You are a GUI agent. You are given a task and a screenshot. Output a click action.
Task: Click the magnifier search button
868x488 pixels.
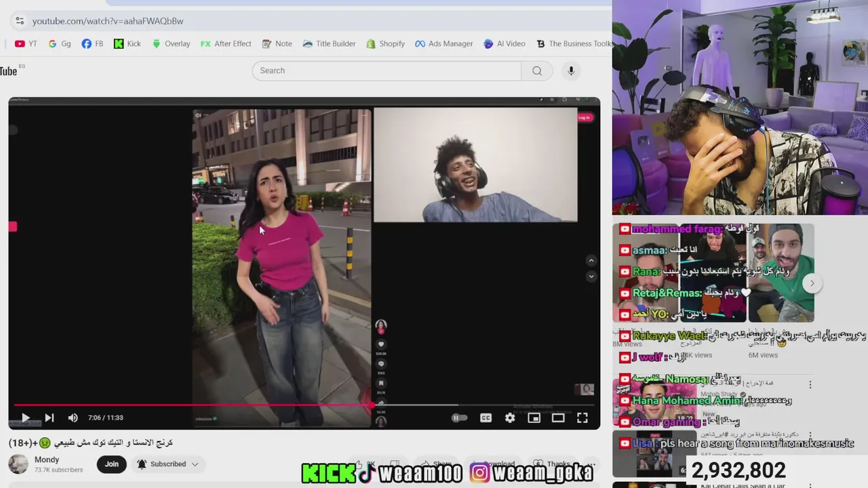tap(537, 70)
